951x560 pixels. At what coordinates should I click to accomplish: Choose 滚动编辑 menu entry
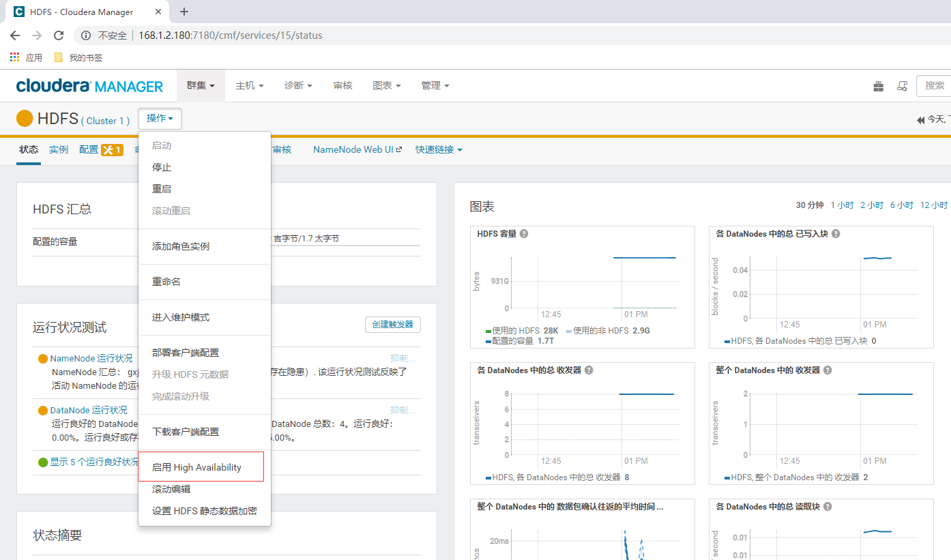[205, 489]
